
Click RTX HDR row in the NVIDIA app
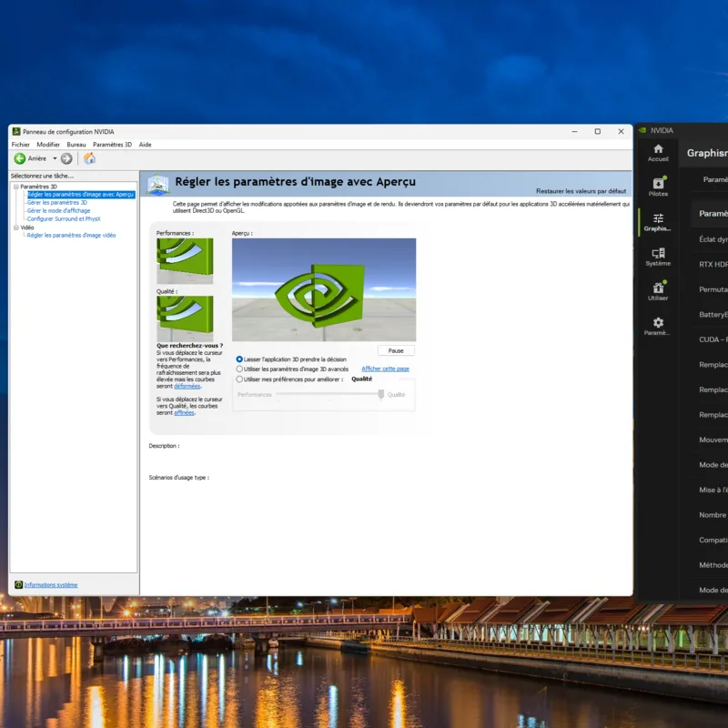pyautogui.click(x=710, y=264)
